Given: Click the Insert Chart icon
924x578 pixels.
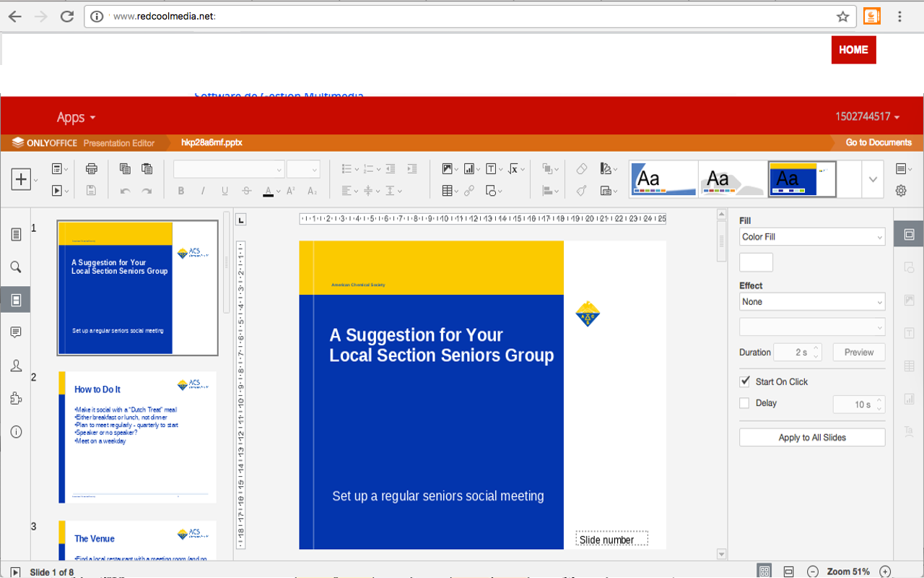Looking at the screenshot, I should tap(469, 169).
